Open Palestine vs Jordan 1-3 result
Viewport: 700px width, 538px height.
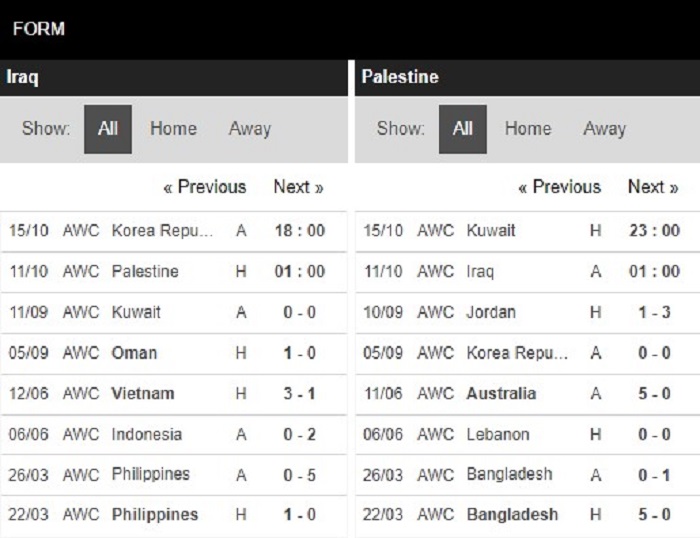528,313
